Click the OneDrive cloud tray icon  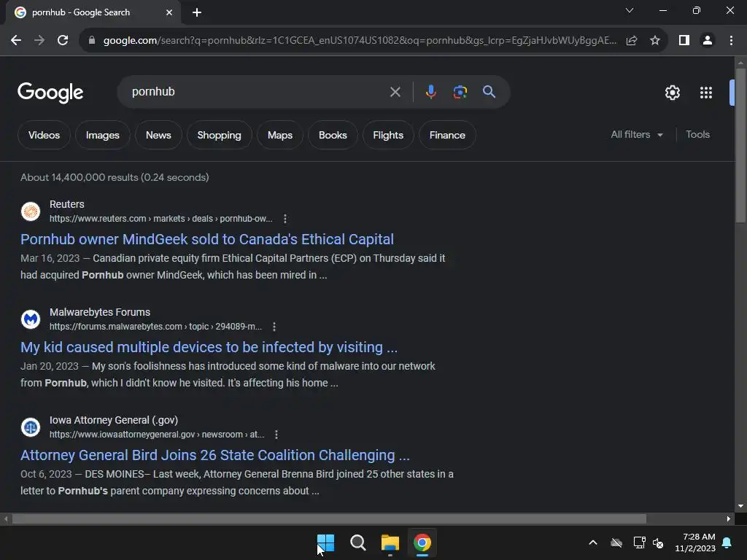(x=616, y=542)
